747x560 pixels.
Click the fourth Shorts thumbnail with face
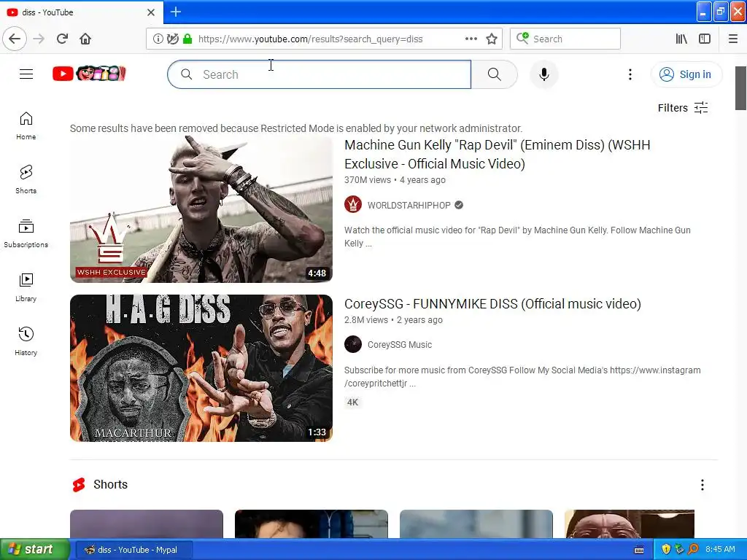(630, 524)
